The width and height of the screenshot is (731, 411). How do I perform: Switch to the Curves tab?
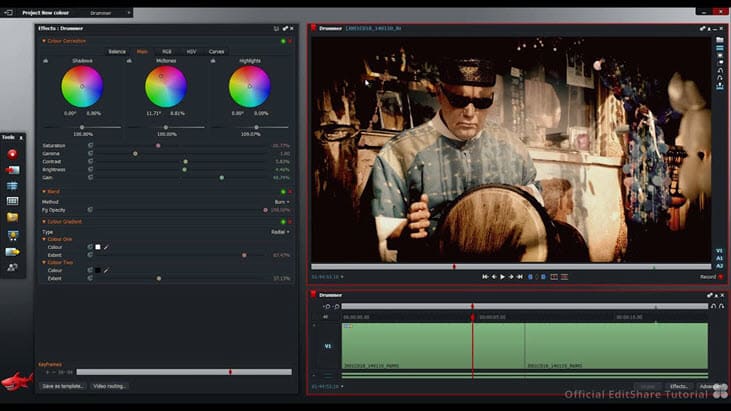tap(216, 51)
